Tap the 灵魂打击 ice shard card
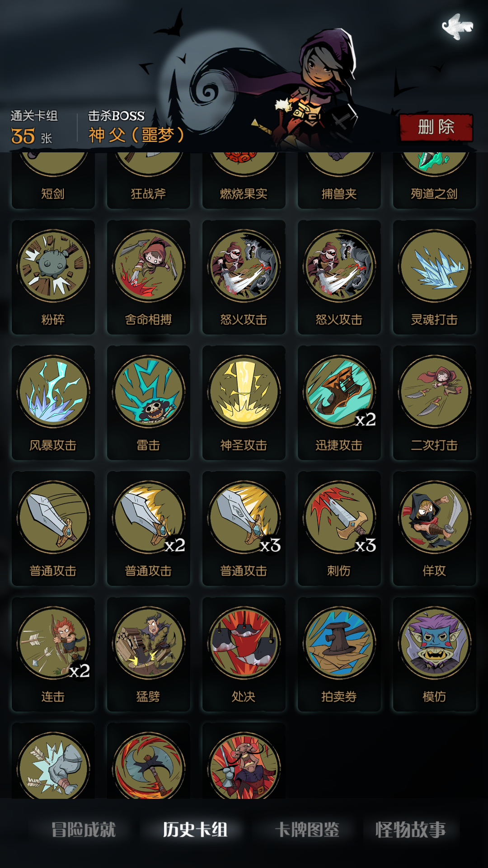The image size is (488, 868). 435,277
